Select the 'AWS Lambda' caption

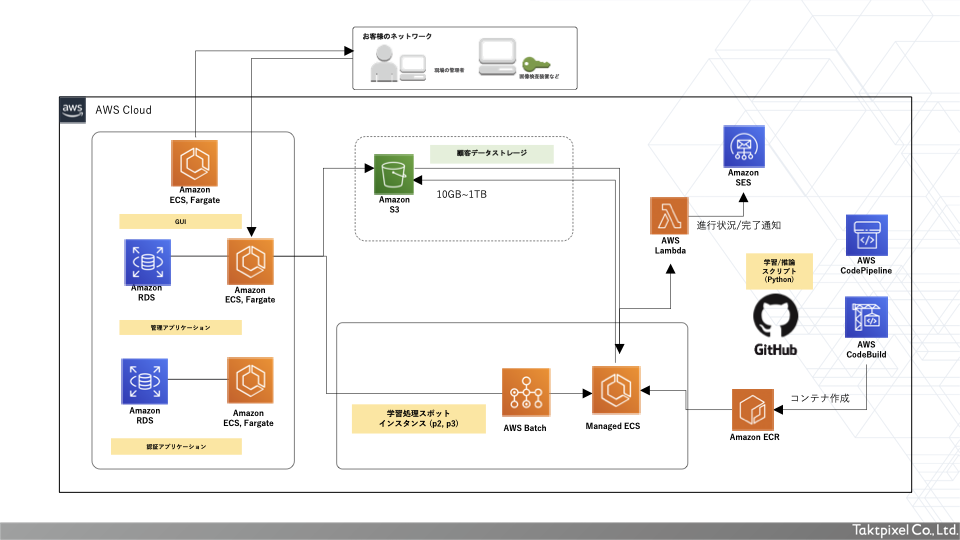(x=670, y=246)
